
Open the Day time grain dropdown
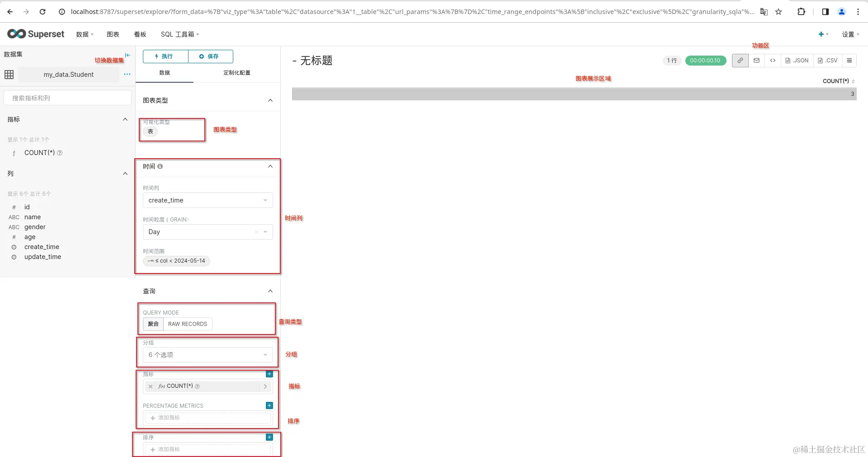(x=208, y=232)
